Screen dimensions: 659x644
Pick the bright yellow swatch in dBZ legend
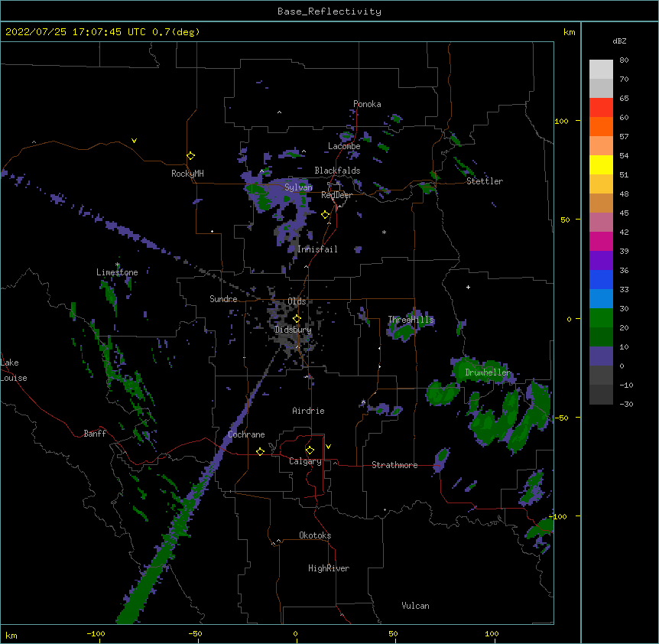pos(601,164)
